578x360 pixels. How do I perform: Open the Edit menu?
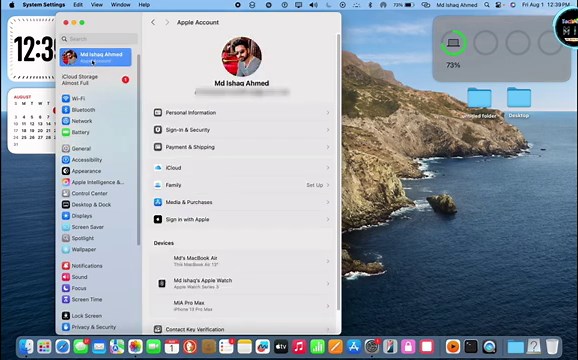tap(78, 5)
